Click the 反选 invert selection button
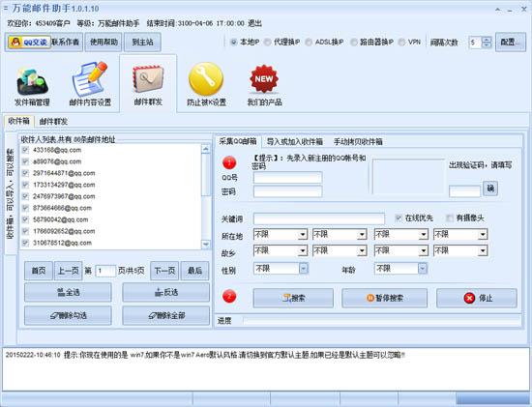Image resolution: width=532 pixels, height=407 pixels. 166,292
